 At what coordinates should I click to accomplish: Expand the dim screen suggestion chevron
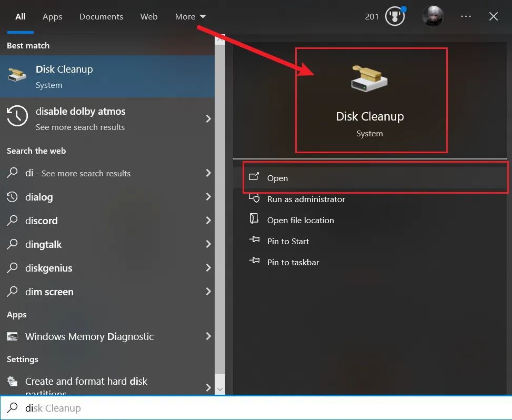208,292
